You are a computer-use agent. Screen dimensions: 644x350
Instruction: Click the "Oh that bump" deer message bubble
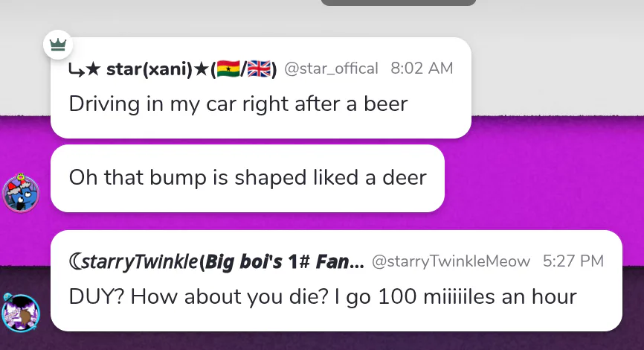coord(248,178)
